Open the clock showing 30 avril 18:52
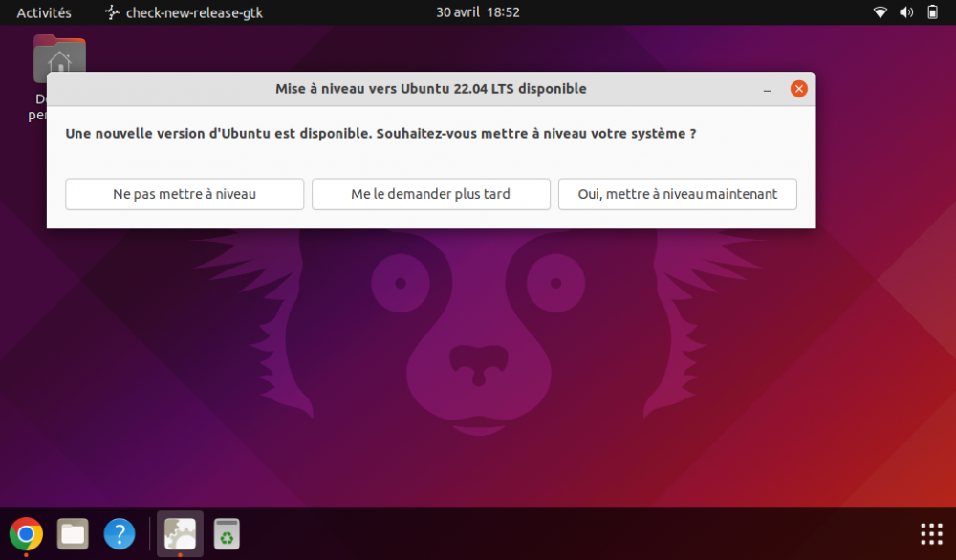This screenshot has width=956, height=560. (x=477, y=12)
